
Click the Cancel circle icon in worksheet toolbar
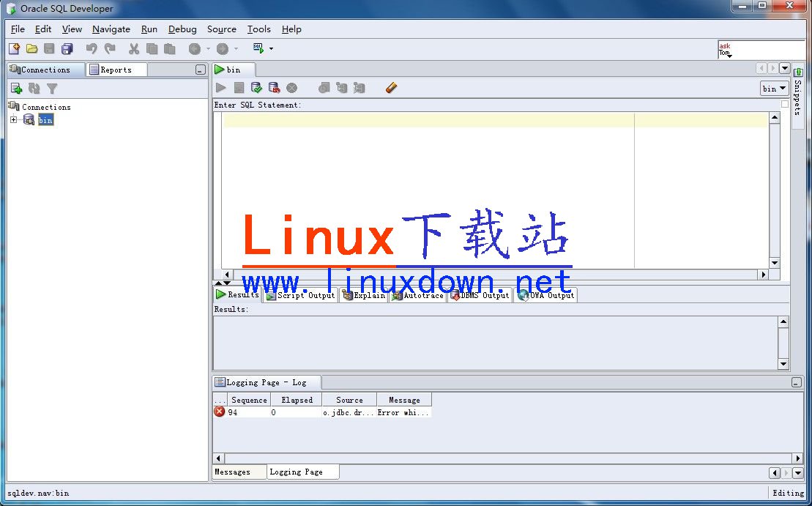(292, 89)
